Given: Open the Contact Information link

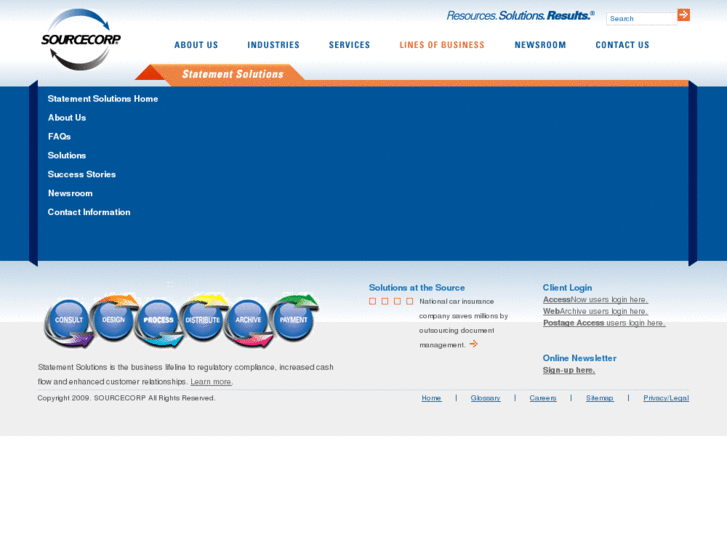Looking at the screenshot, I should tap(89, 212).
